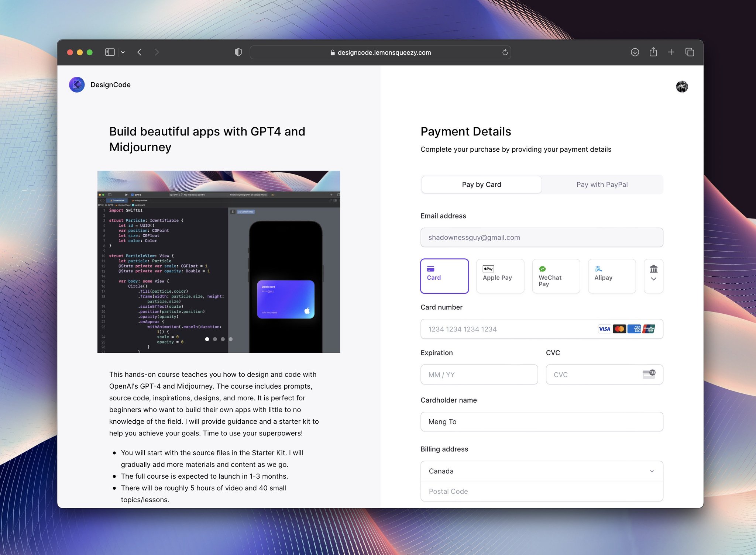This screenshot has width=756, height=555.
Task: Choose Alipay payment method
Action: 612,276
